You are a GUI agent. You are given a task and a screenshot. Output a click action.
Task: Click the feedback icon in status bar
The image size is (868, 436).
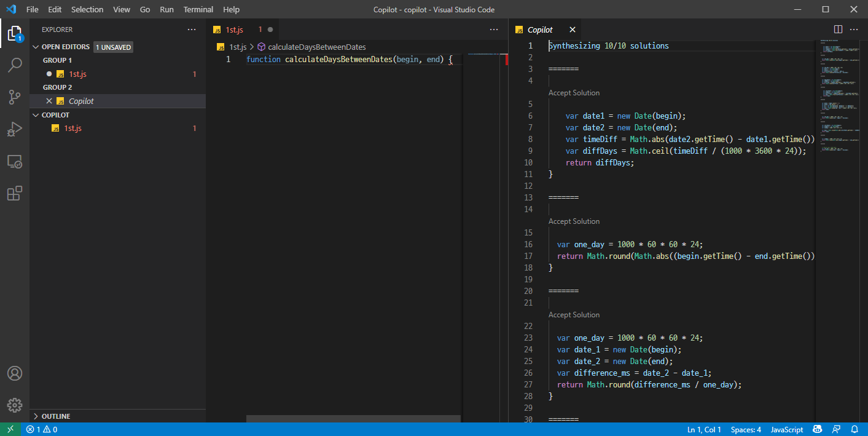coord(836,429)
